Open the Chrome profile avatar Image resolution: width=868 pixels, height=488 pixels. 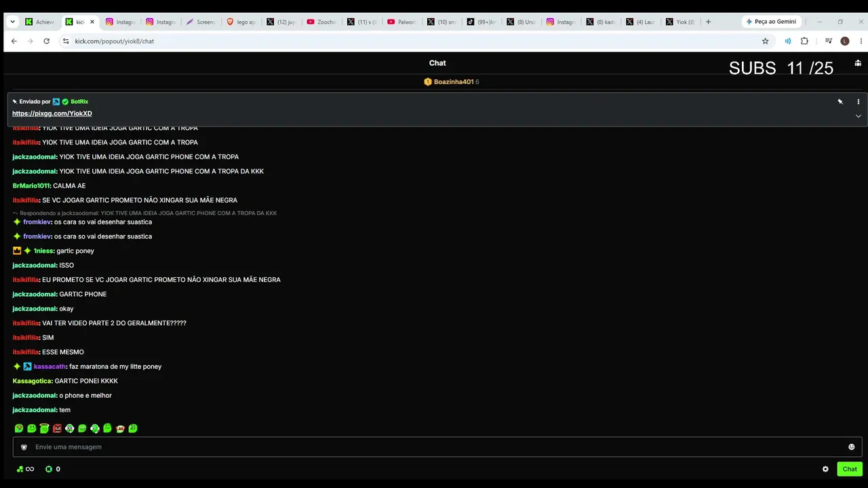(x=845, y=41)
